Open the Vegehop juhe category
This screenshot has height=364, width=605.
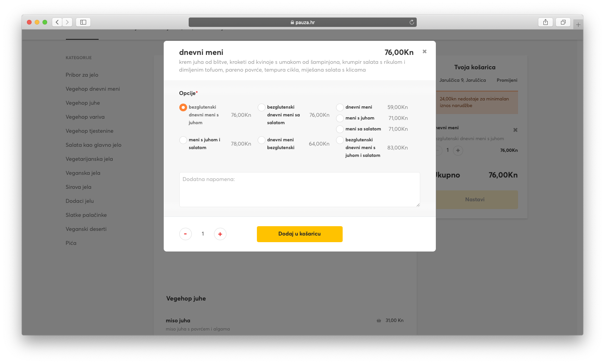(x=83, y=103)
